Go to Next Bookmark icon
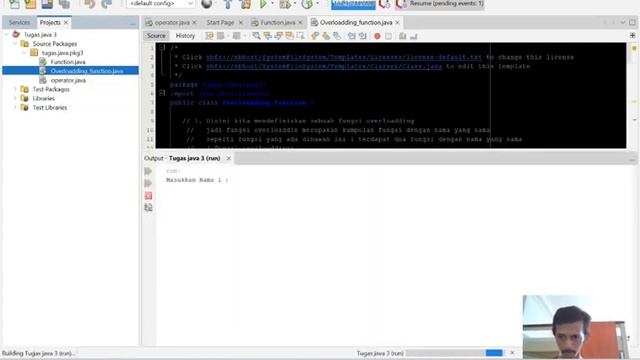 click(326, 36)
